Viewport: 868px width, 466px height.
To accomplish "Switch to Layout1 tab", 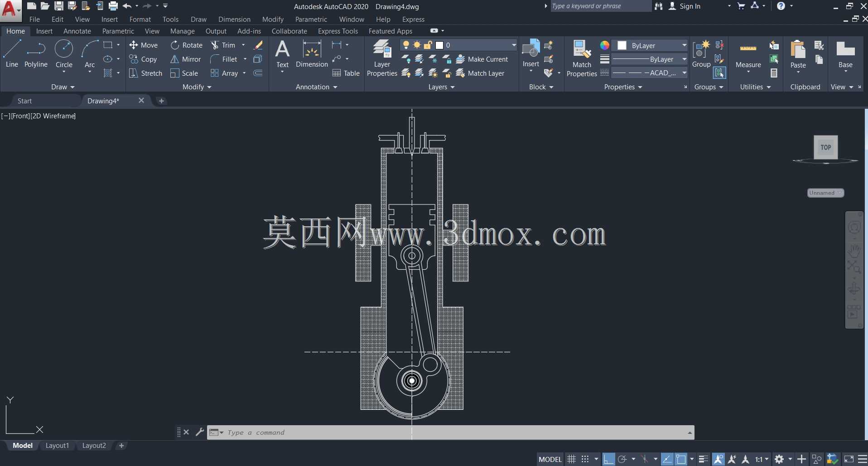I will tap(57, 446).
